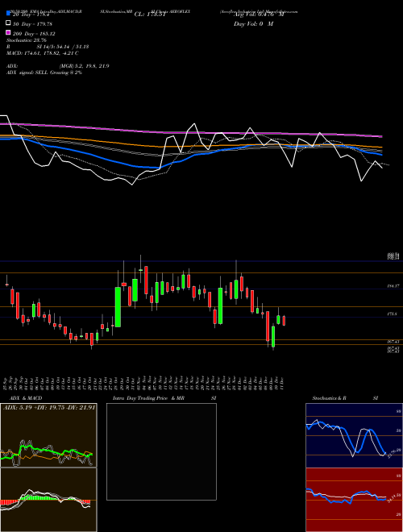Open the empty Intra Day Trading Price chart
403x532 pixels.
[x=161, y=451]
